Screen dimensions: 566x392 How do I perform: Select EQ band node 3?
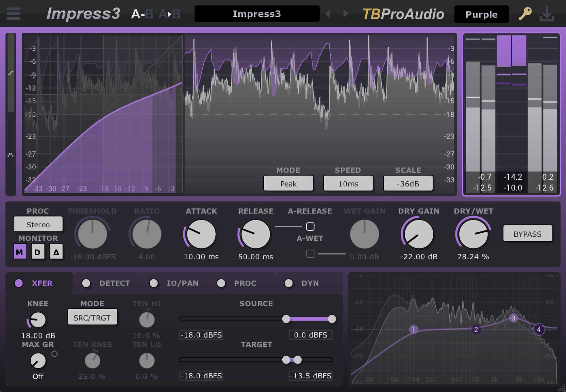(513, 318)
